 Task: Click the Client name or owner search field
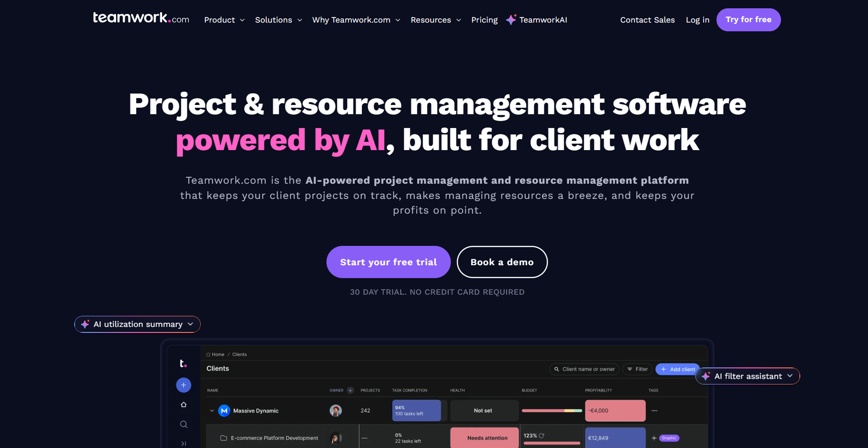click(584, 369)
